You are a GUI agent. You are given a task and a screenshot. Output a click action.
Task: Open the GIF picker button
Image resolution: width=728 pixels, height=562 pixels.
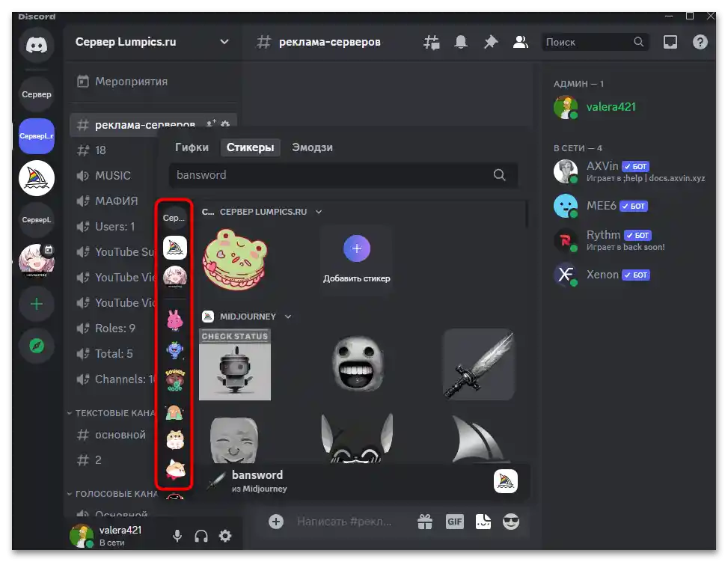point(455,522)
